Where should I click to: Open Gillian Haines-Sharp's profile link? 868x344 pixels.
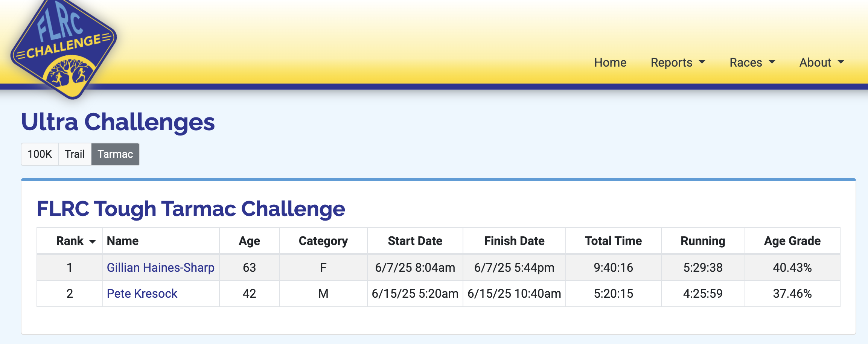(161, 268)
